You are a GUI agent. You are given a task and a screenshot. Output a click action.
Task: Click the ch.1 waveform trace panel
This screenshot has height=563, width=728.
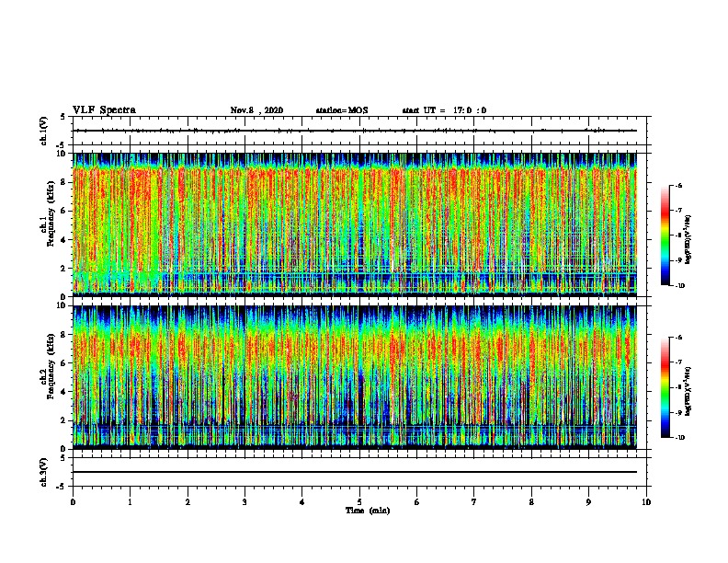coord(359,131)
